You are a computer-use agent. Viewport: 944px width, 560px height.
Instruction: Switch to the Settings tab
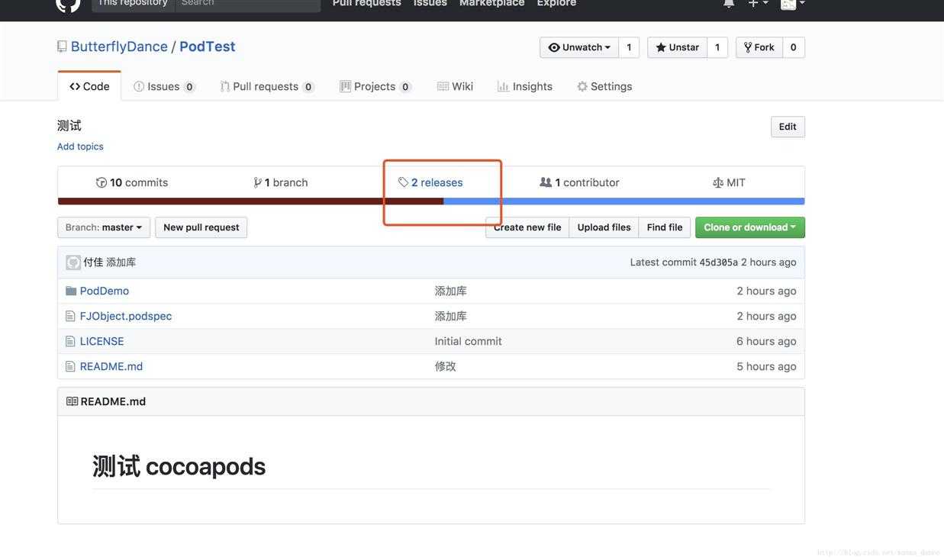[x=604, y=86]
